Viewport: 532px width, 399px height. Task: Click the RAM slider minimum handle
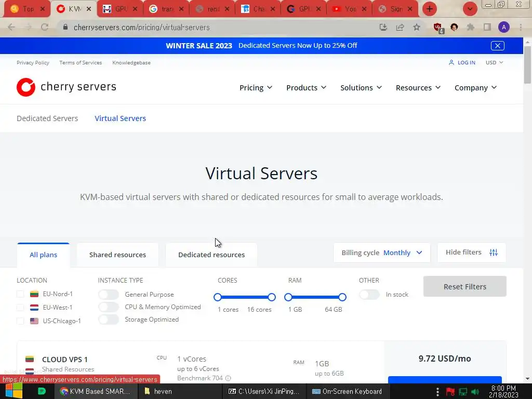[288, 297]
